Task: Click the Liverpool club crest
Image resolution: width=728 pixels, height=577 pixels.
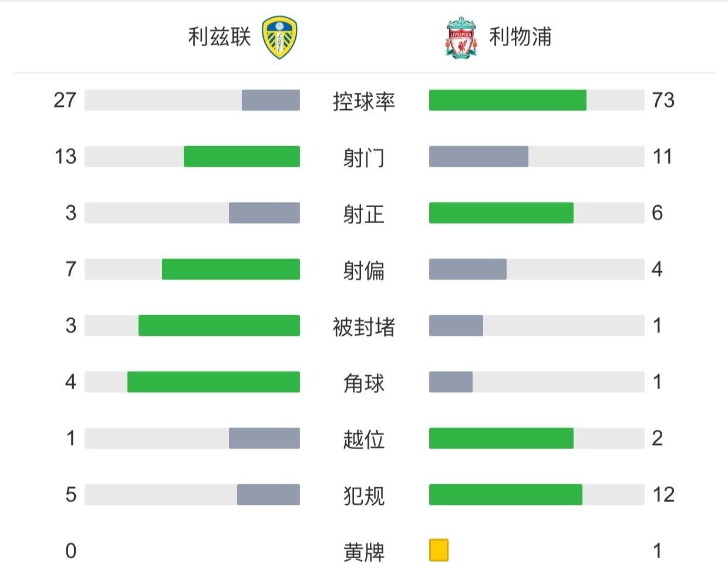Action: pyautogui.click(x=461, y=38)
